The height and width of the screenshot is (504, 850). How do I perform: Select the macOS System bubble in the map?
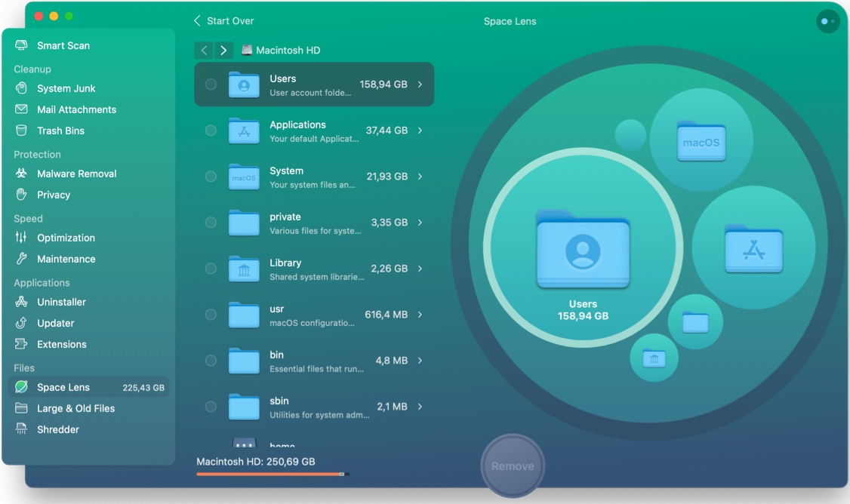click(701, 140)
